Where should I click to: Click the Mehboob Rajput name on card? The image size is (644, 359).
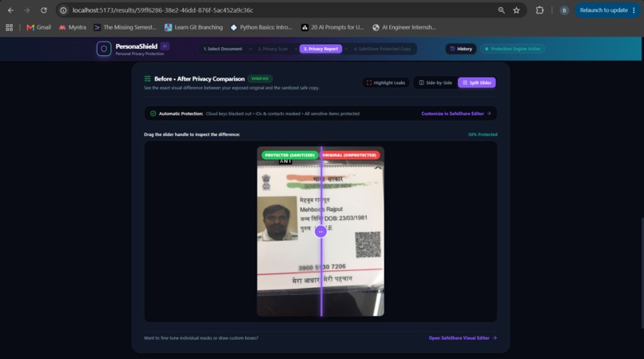point(321,209)
